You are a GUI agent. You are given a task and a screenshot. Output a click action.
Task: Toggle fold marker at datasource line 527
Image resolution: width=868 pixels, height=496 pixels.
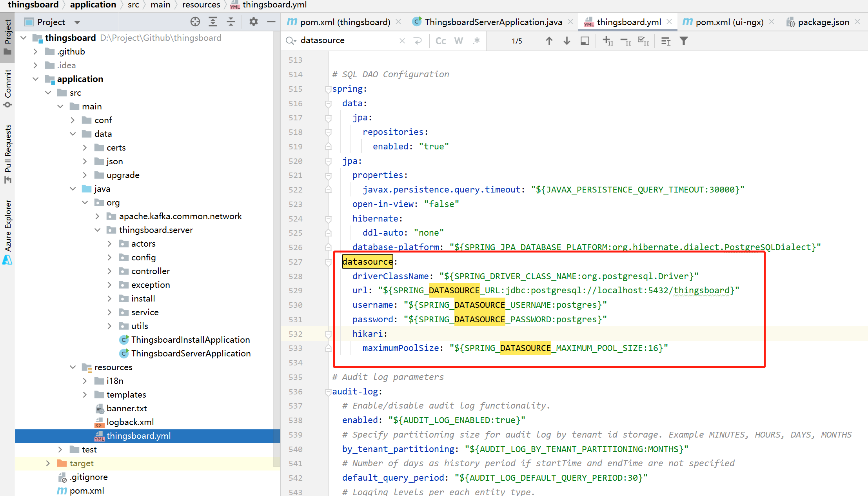pos(328,262)
